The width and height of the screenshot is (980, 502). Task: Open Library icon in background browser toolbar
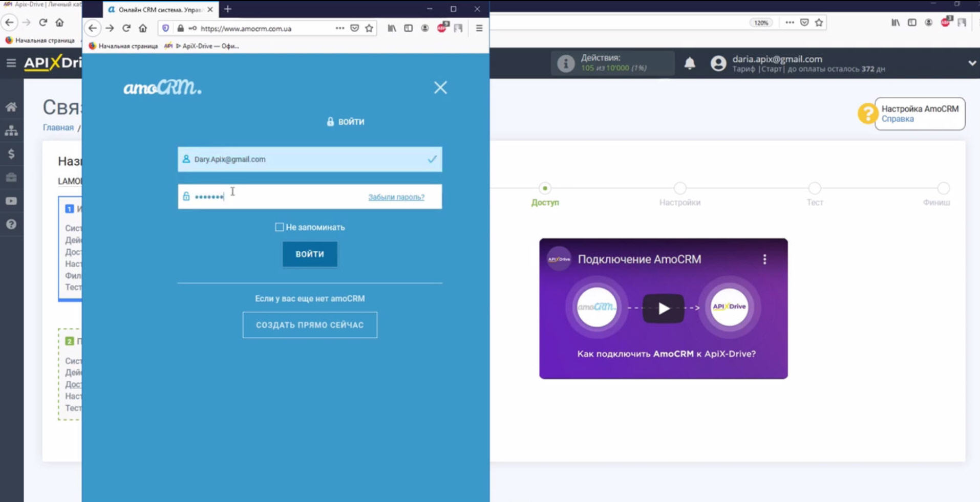click(896, 23)
